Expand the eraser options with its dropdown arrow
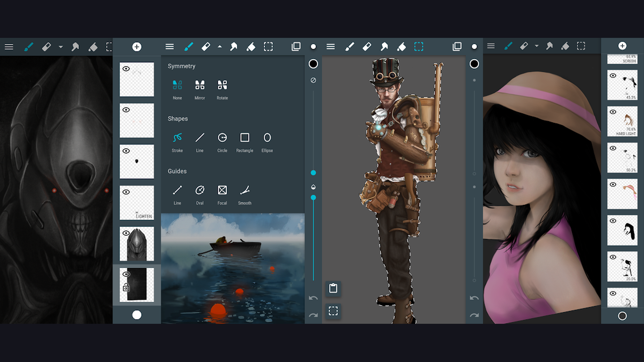 (60, 47)
